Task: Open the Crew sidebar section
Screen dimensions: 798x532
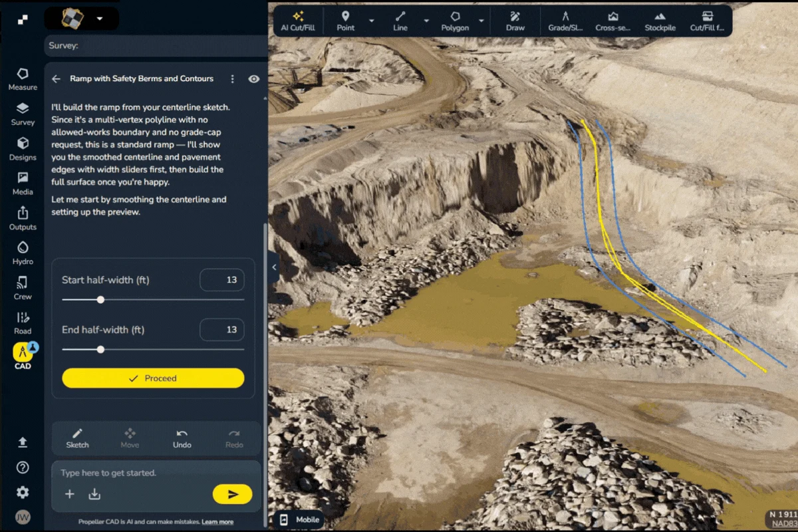Action: pos(23,288)
